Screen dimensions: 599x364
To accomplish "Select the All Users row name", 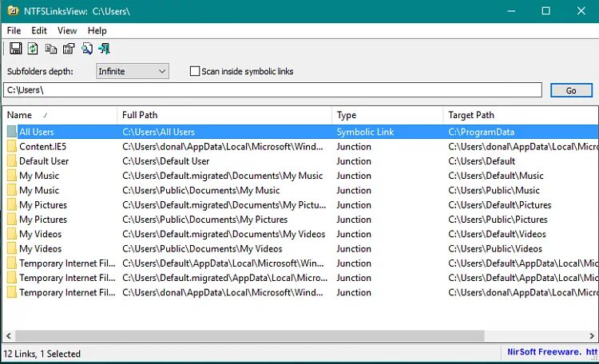I will click(37, 133).
